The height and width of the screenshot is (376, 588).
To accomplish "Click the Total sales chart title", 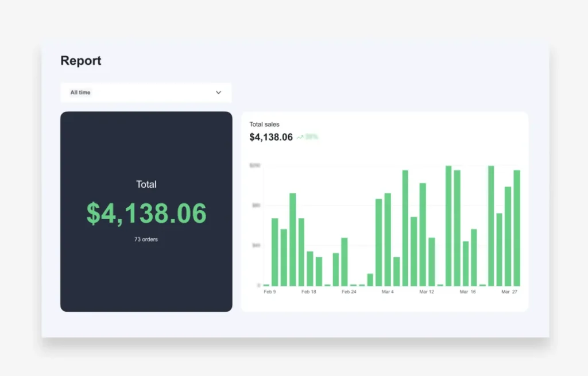I will tap(264, 124).
